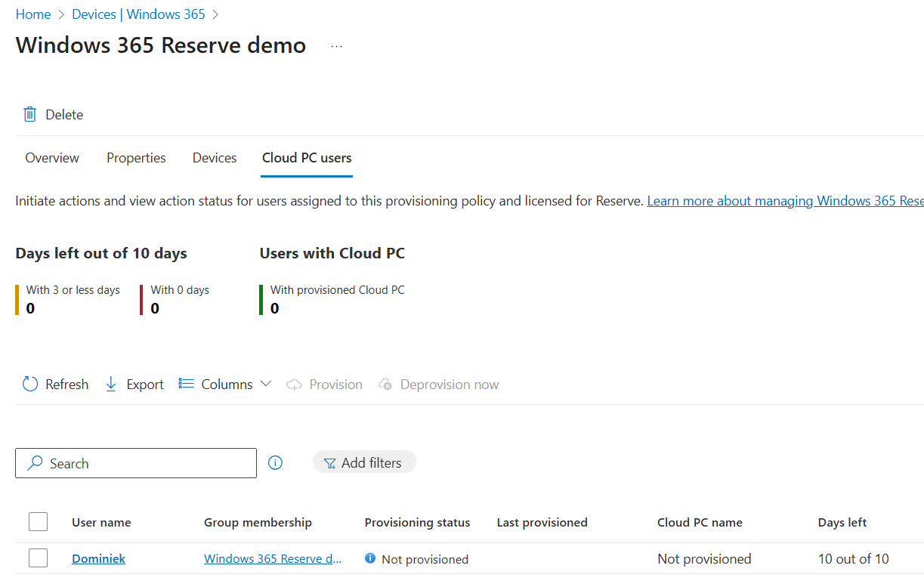Switch to the Properties tab

tap(136, 158)
